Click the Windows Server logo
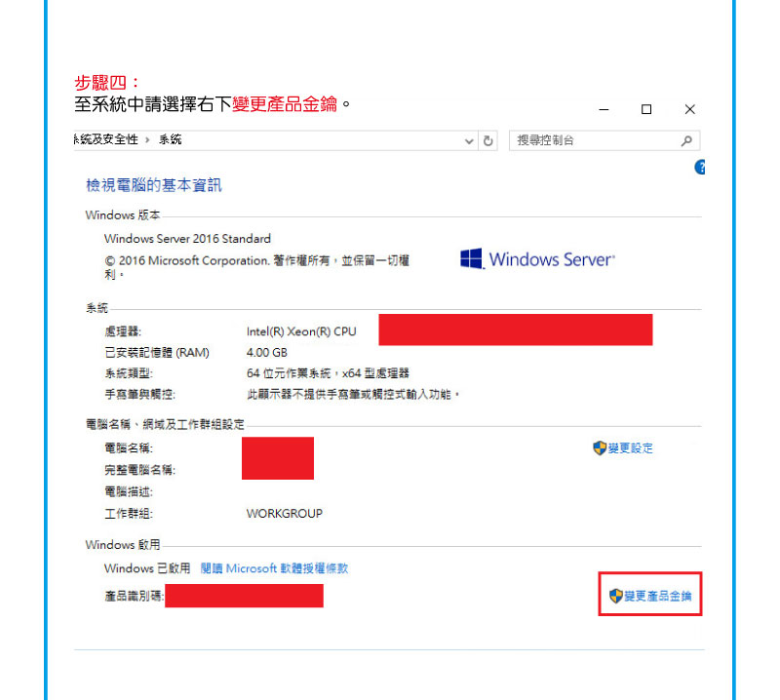Screen dimensions: 780x700 (x=537, y=259)
